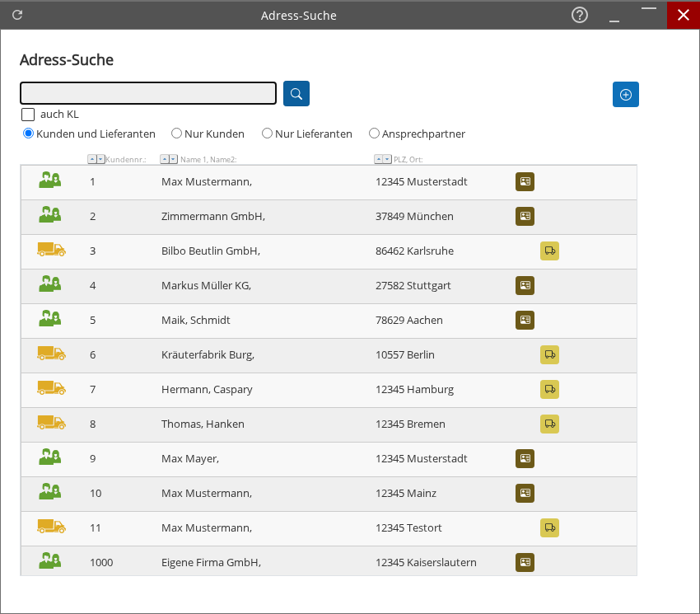This screenshot has width=700, height=614.
Task: Click contact card icon for Zimmermann GmbH
Action: pos(525,216)
